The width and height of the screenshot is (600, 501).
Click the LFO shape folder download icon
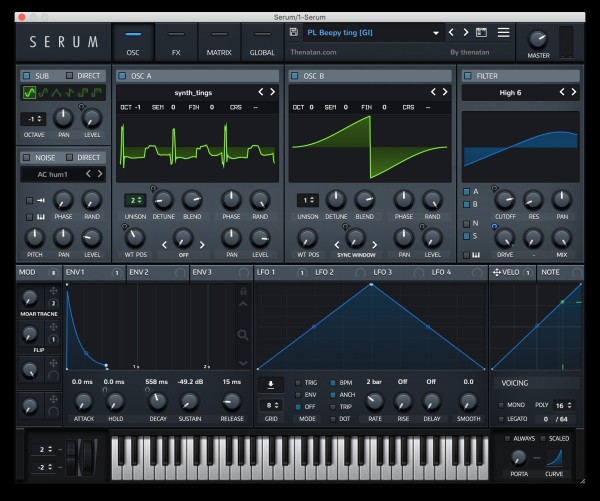(x=270, y=384)
